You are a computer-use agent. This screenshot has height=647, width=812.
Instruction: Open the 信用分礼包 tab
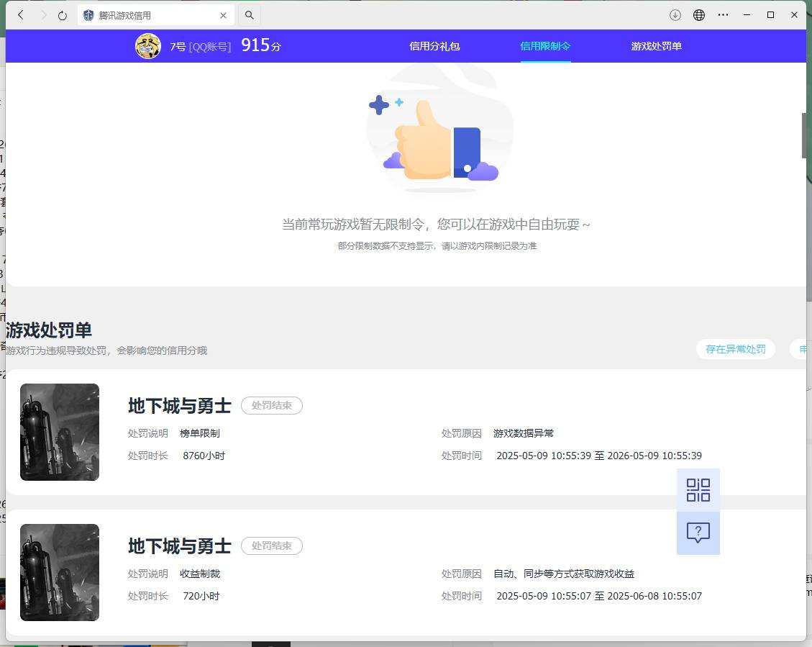point(434,46)
